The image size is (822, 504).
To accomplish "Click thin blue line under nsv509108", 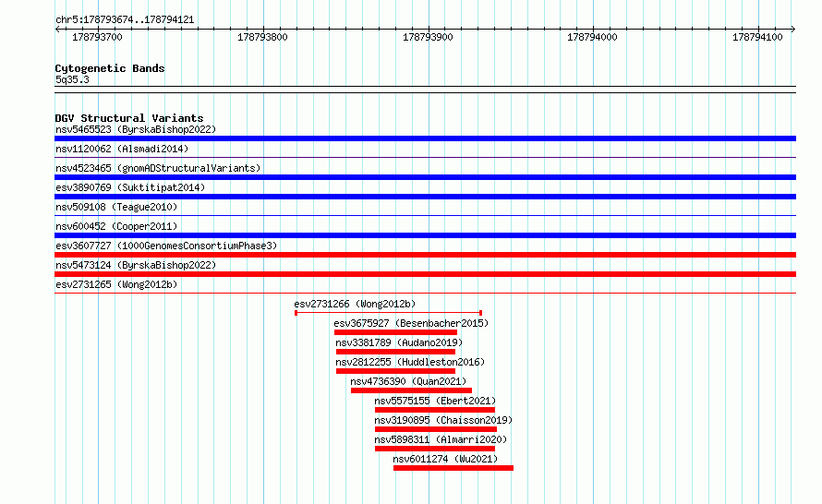I will [425, 215].
